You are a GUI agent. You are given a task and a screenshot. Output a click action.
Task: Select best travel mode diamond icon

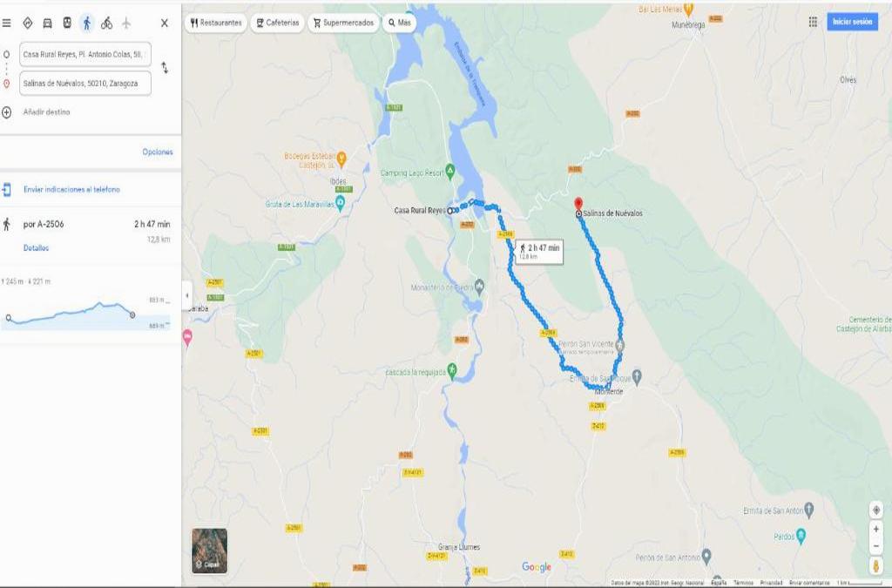[27, 24]
